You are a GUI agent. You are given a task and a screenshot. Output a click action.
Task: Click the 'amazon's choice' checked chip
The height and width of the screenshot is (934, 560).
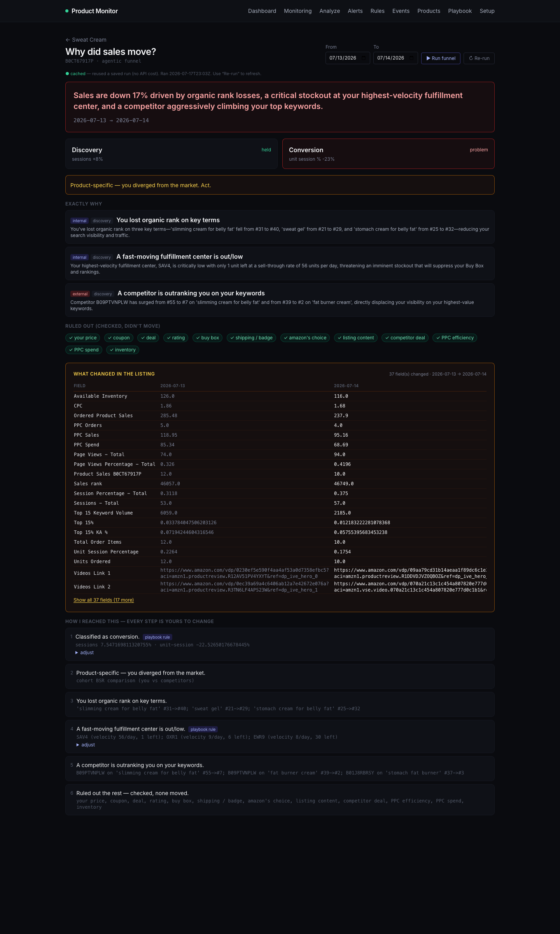click(305, 338)
